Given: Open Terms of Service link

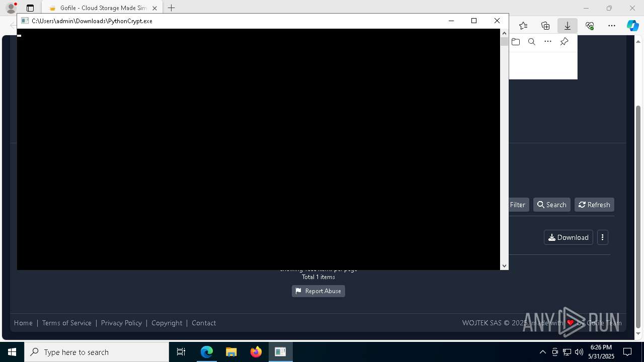Looking at the screenshot, I should tap(67, 323).
